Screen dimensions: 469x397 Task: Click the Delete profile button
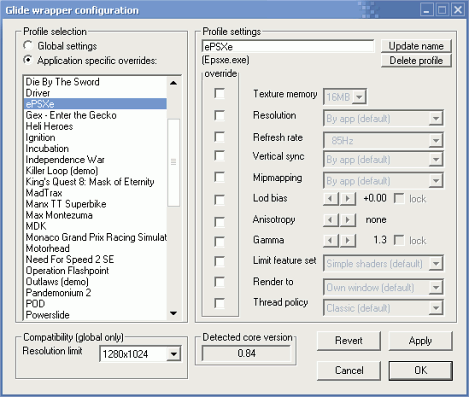[x=416, y=61]
